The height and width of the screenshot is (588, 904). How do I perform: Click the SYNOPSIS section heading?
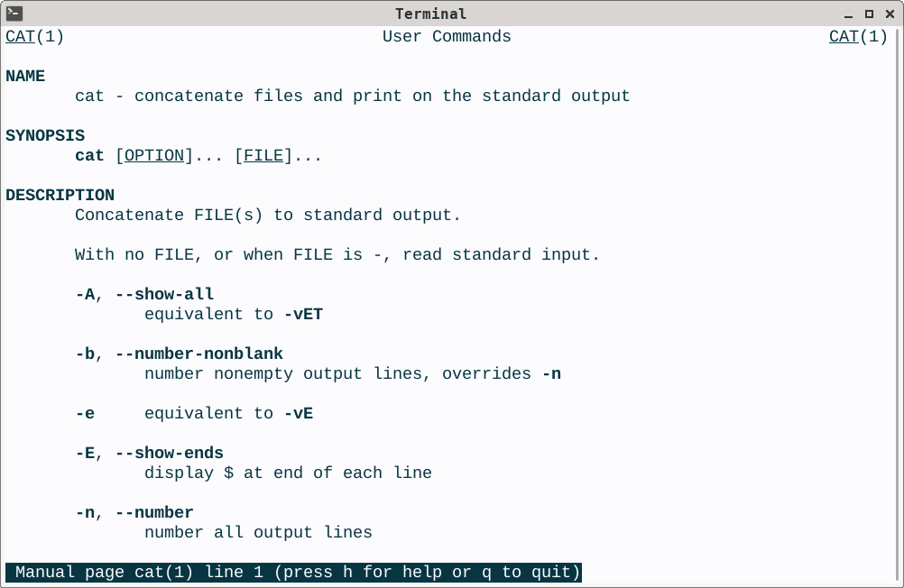coord(45,135)
